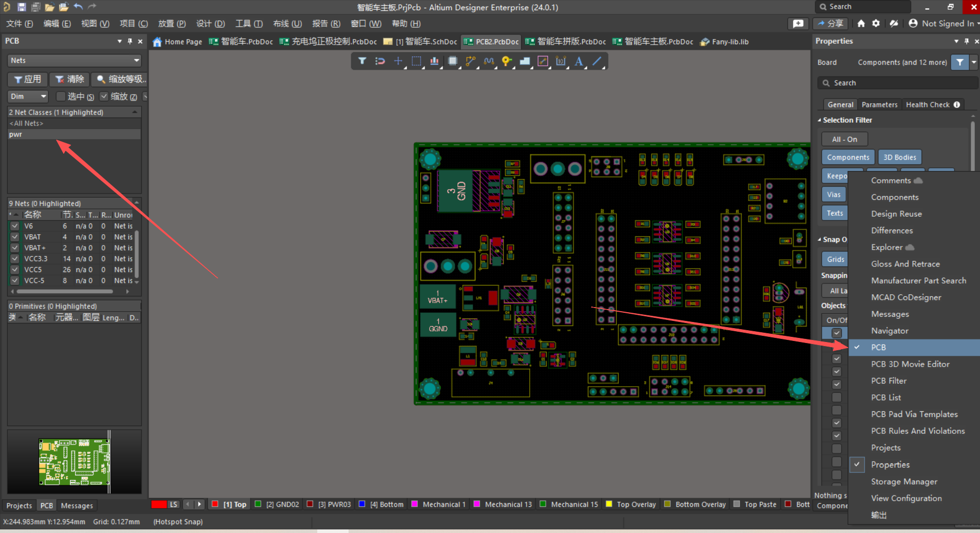
Task: Click the All - On selection filter button
Action: pyautogui.click(x=844, y=139)
